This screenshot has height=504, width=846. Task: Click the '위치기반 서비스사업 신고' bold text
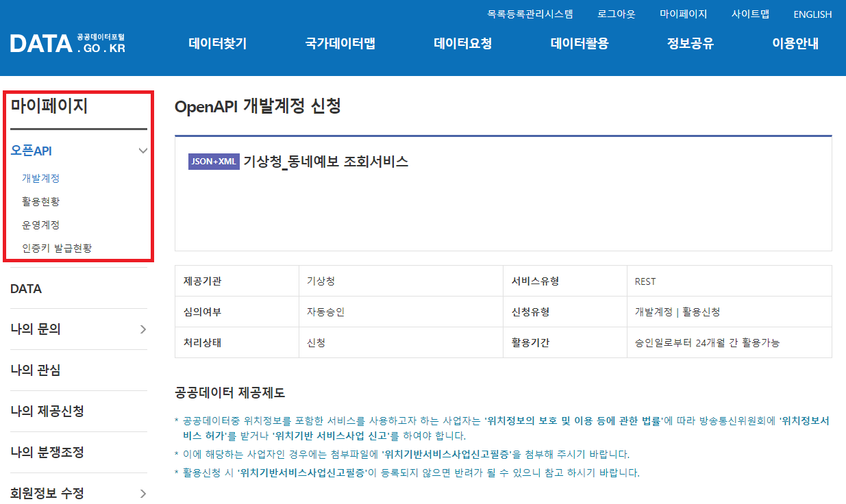(x=331, y=436)
